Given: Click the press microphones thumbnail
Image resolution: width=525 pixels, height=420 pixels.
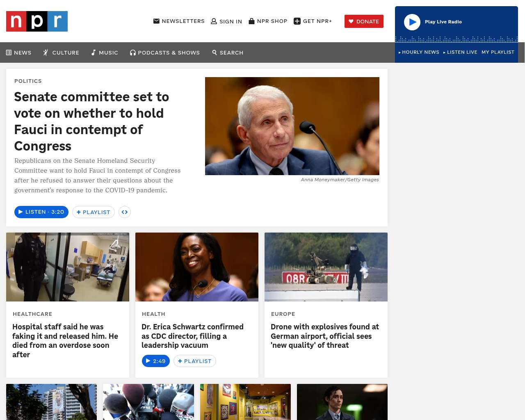Looking at the screenshot, I should click(148, 402).
